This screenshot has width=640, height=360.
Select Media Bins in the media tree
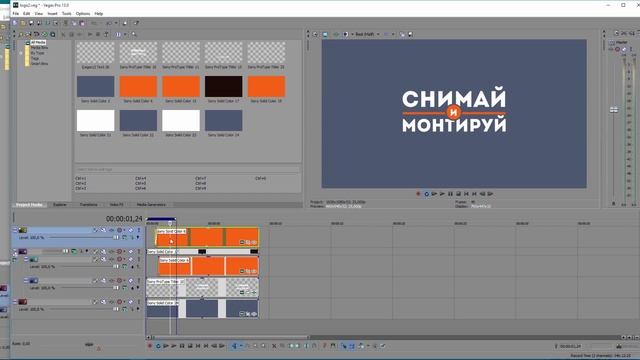point(39,48)
